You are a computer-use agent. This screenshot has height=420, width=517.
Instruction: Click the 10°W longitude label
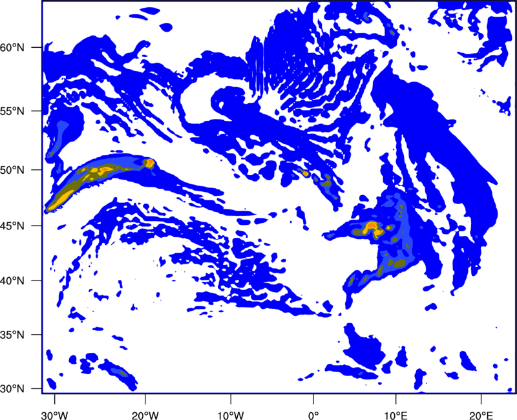[x=231, y=415]
